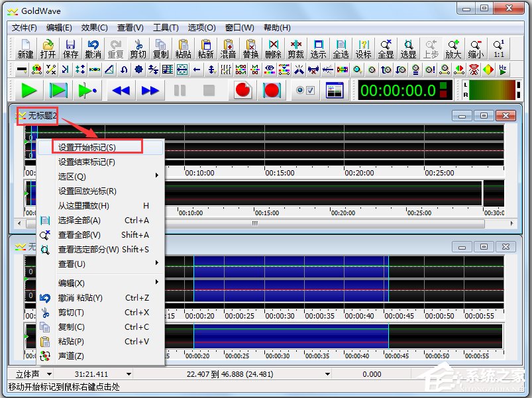Click the 复制 copy toolbar icon
532x398 pixels.
tap(160, 48)
